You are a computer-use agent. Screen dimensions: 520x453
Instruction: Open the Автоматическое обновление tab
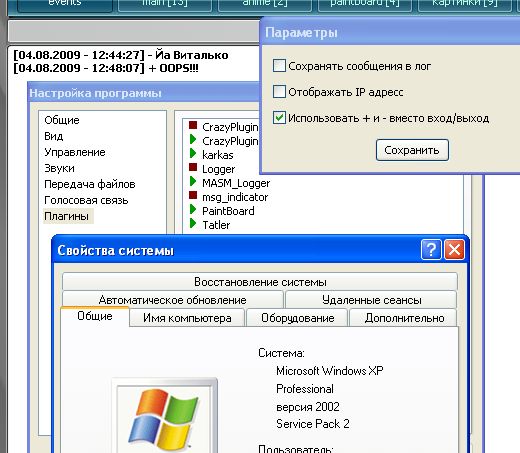172,300
